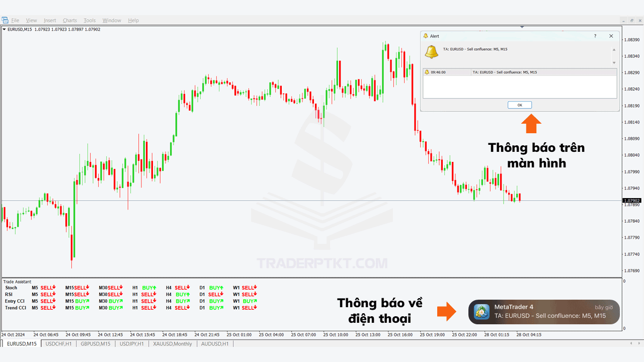Click the large golden bell icon in Alert dialog
Viewport: 644px width, 362px height.
coord(432,52)
